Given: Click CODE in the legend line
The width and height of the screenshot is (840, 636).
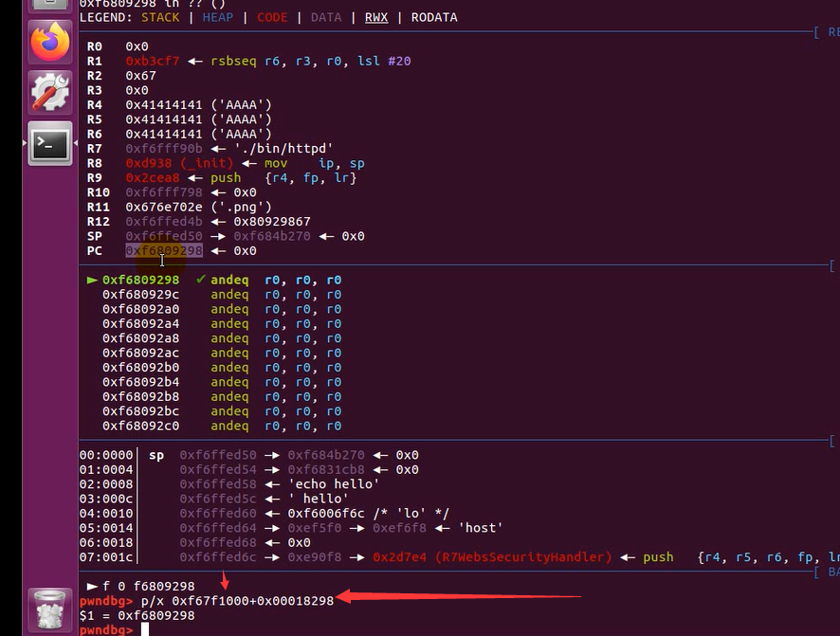Looking at the screenshot, I should pos(272,18).
